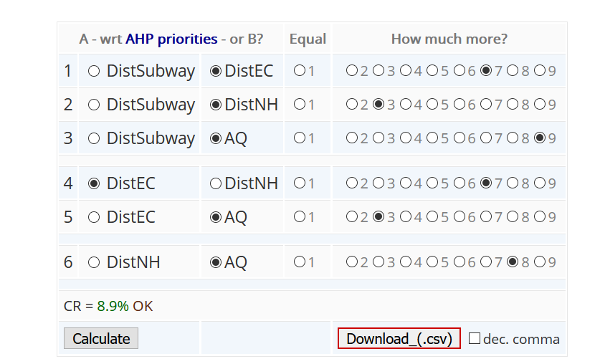Set row 4 intensity to 4
Screen dimensions: 600x364
pyautogui.click(x=406, y=184)
